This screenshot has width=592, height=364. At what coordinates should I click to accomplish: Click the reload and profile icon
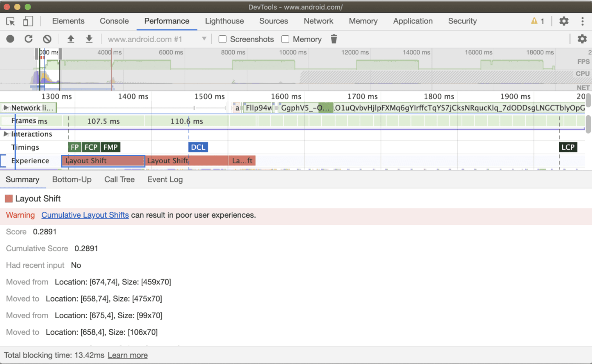[x=28, y=39]
